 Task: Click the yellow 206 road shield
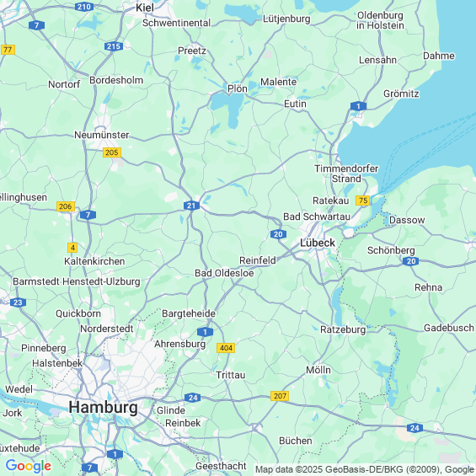[x=66, y=206]
